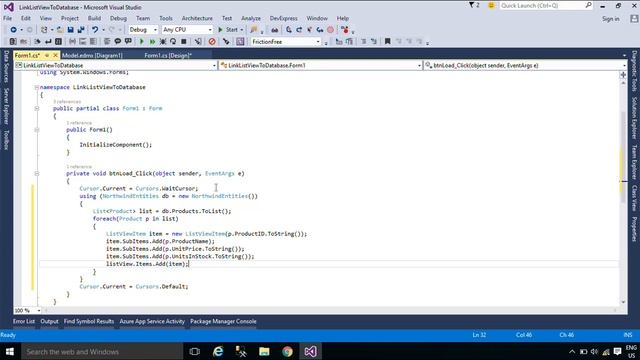This screenshot has height=360, width=640.
Task: Open the Architecture menu
Action: point(197,18)
